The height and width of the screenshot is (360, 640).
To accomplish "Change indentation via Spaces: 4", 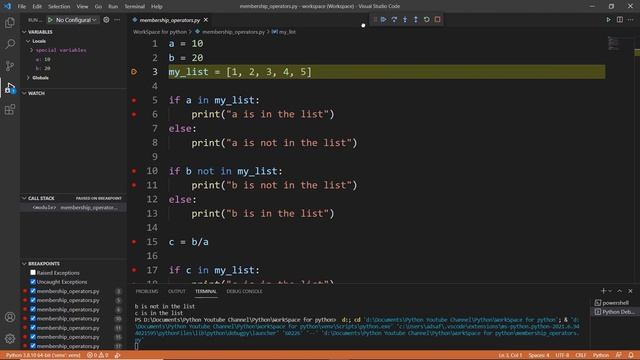I will (539, 355).
